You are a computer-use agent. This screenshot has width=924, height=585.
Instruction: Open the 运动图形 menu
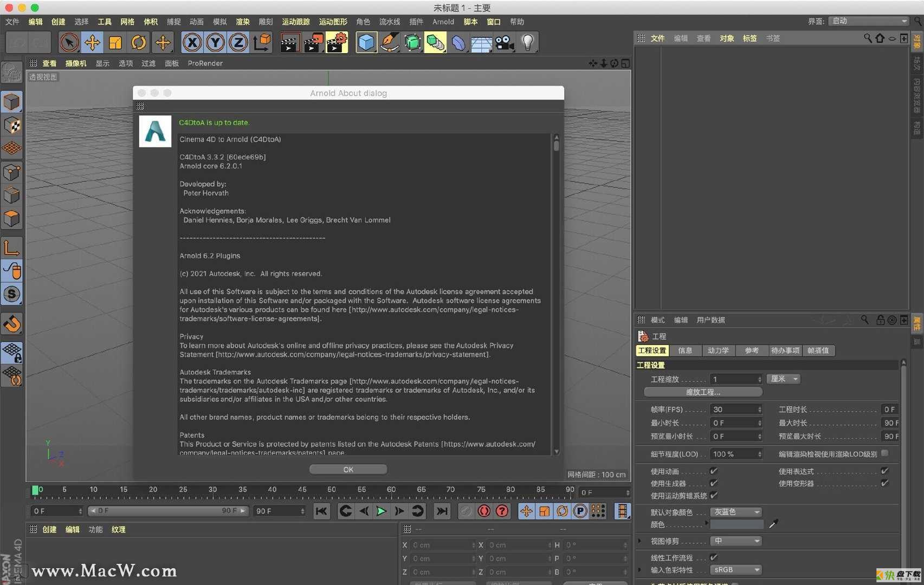point(333,22)
